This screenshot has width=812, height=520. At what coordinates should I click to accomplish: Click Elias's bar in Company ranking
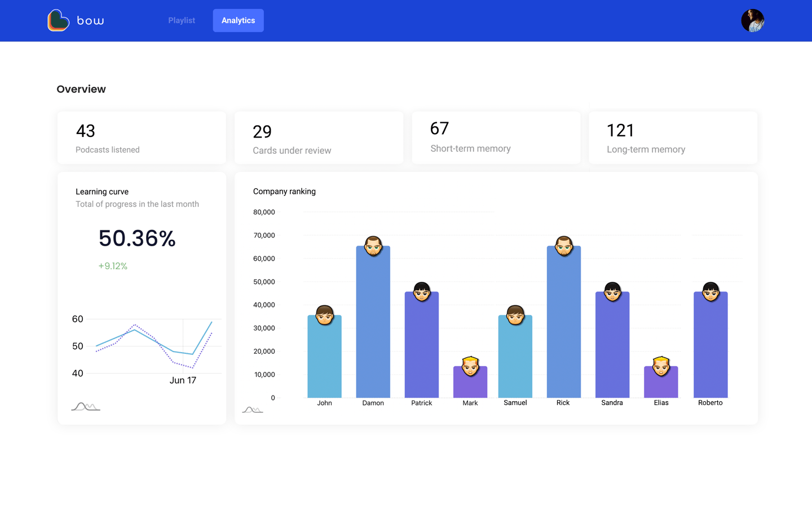[x=661, y=382]
